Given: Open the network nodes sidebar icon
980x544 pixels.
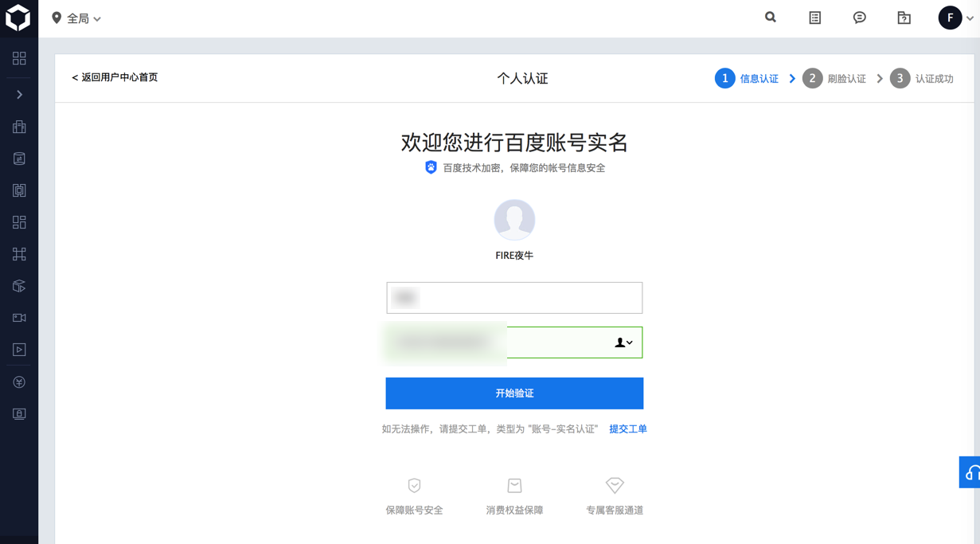Looking at the screenshot, I should 19,254.
